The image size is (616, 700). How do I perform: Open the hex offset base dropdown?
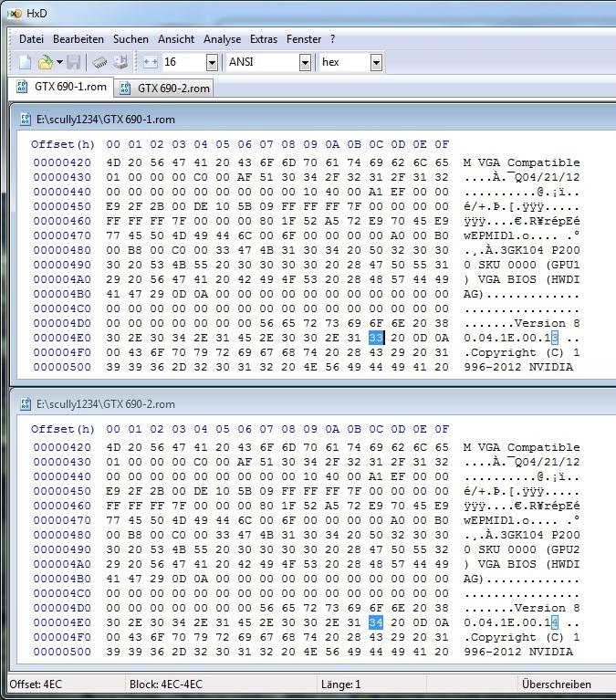pos(376,62)
